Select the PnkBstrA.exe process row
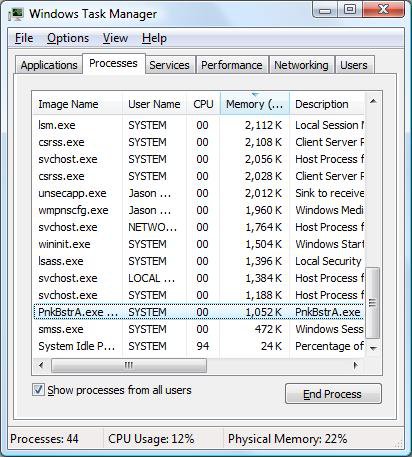 click(198, 312)
